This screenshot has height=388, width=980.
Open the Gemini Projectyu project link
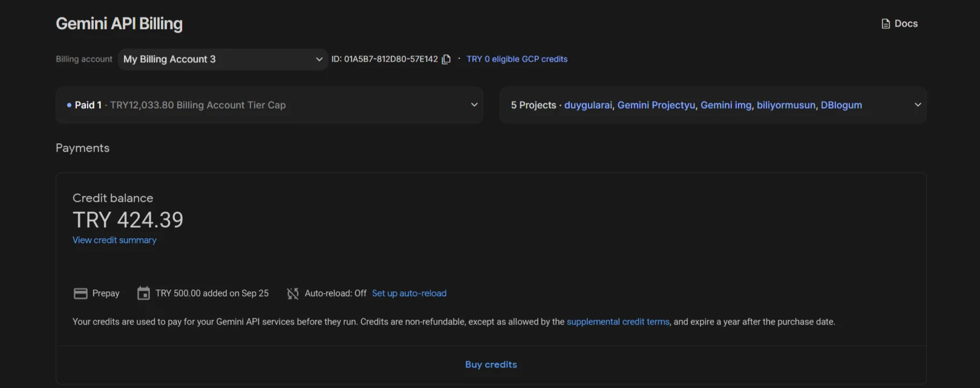[x=656, y=105]
